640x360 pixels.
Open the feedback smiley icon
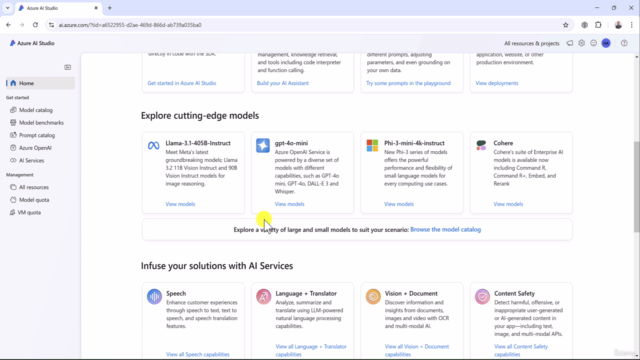[x=593, y=43]
